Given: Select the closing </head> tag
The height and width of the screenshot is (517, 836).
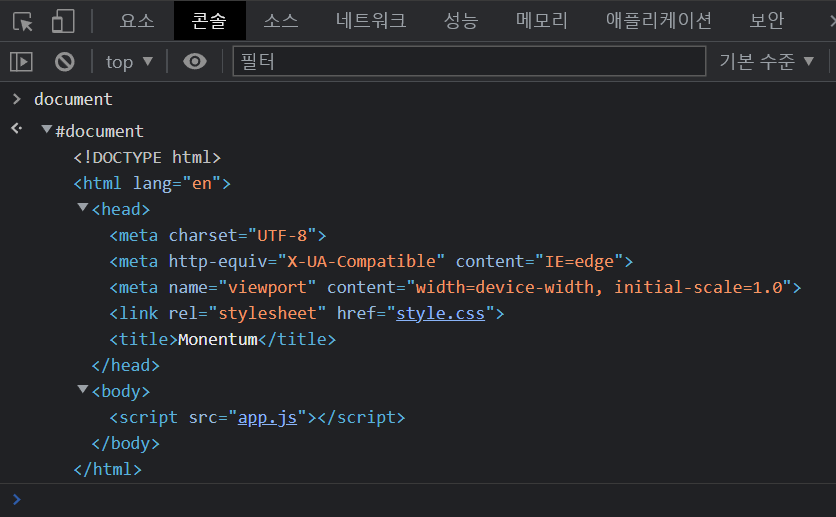Looking at the screenshot, I should point(125,366).
